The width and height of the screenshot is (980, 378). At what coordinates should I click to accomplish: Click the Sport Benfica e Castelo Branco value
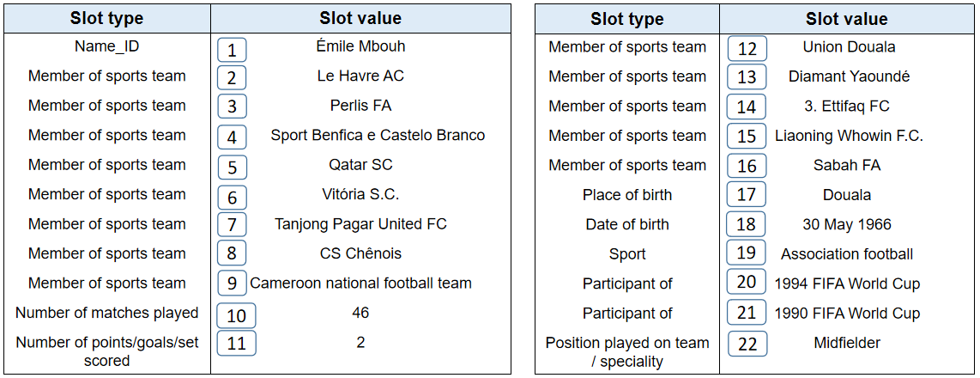point(378,135)
